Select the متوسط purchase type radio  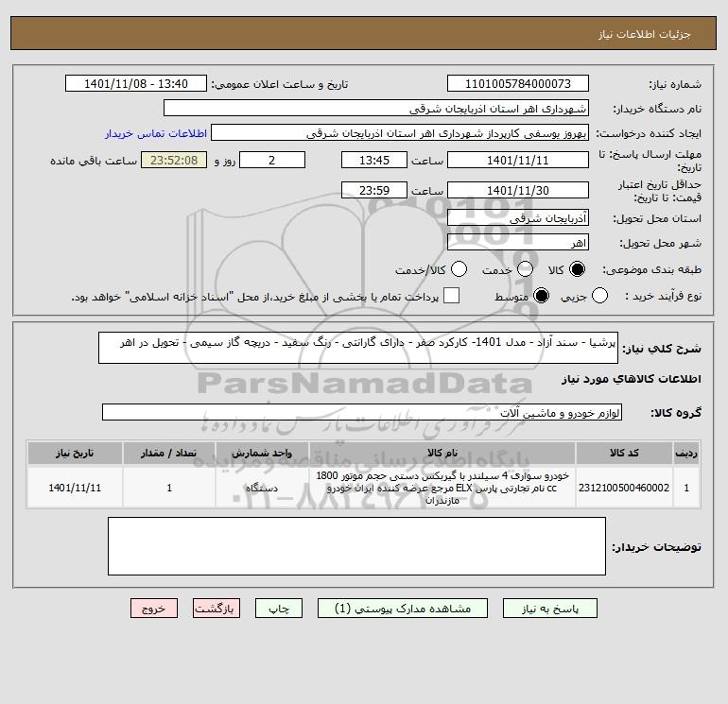541,296
